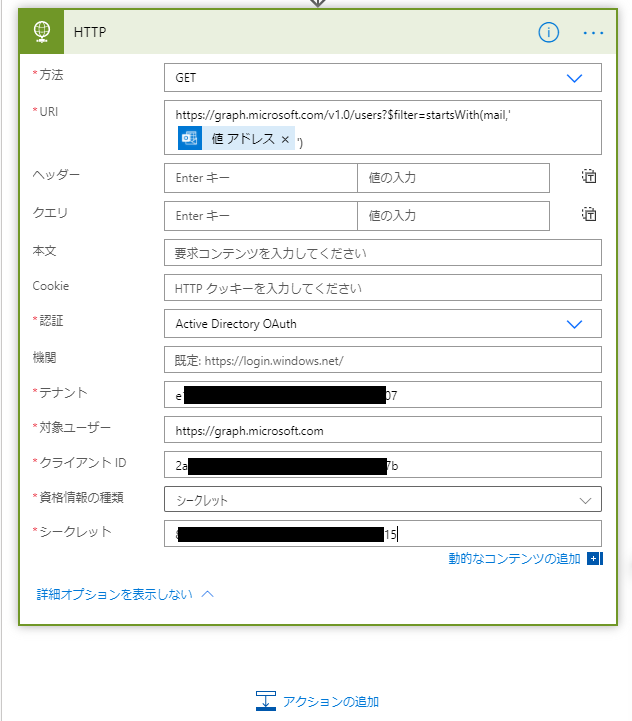Click the 値 アドレス token label

click(243, 138)
